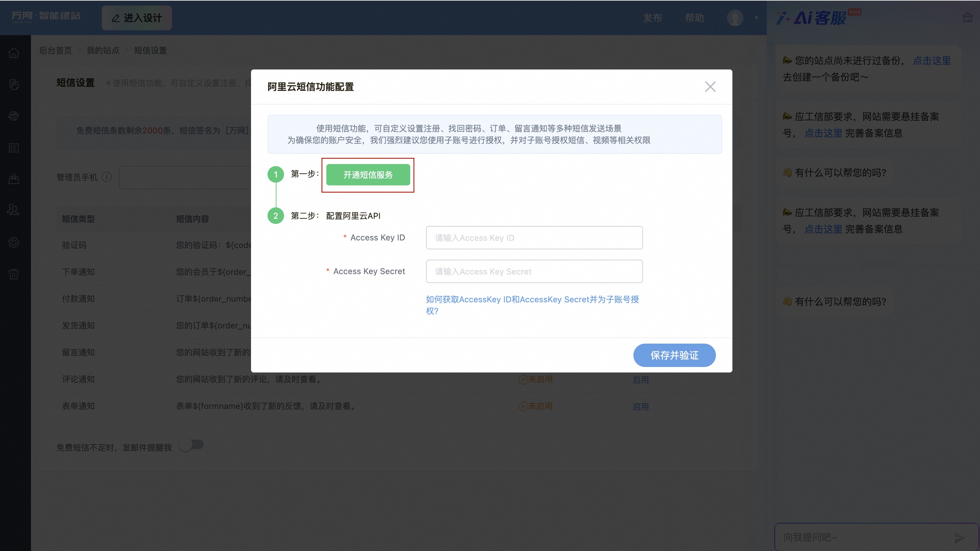Click the 配置阿里云API step text

point(353,216)
